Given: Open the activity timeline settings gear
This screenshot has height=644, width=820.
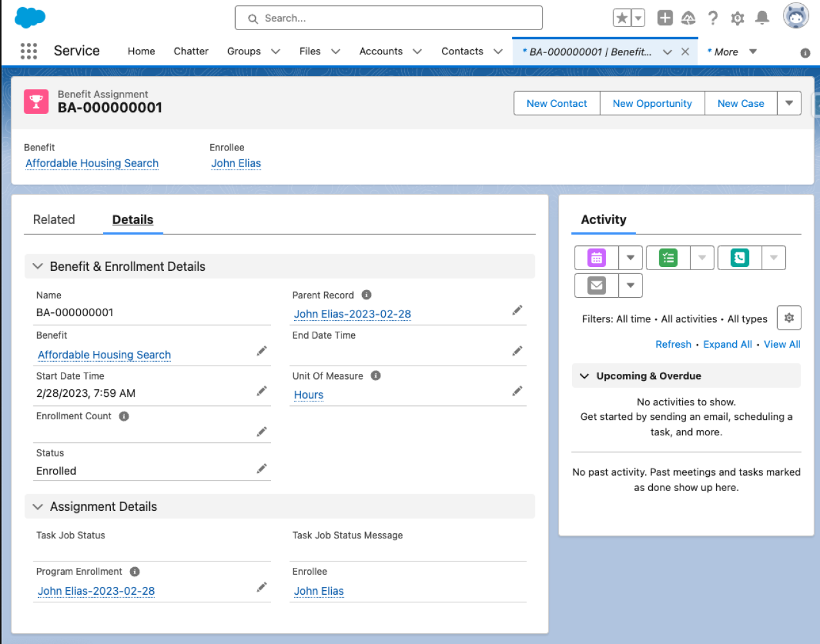Looking at the screenshot, I should [x=789, y=318].
